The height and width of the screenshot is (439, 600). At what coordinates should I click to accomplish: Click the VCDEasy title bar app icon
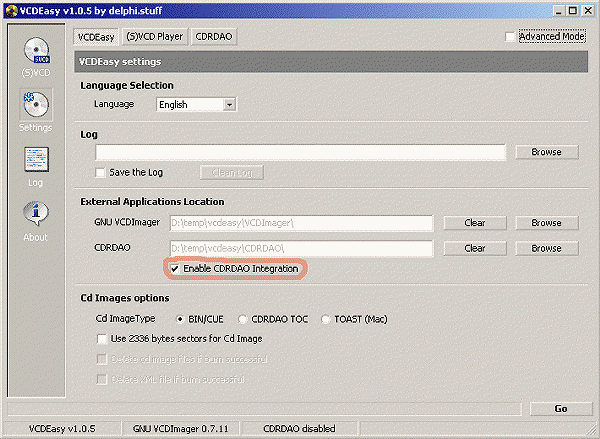12,11
